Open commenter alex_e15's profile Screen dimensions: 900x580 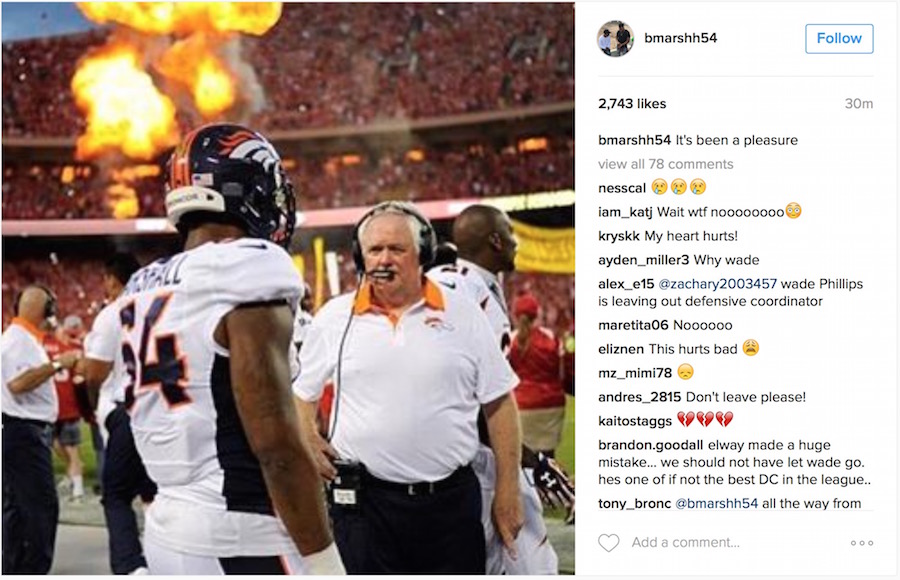tap(626, 284)
